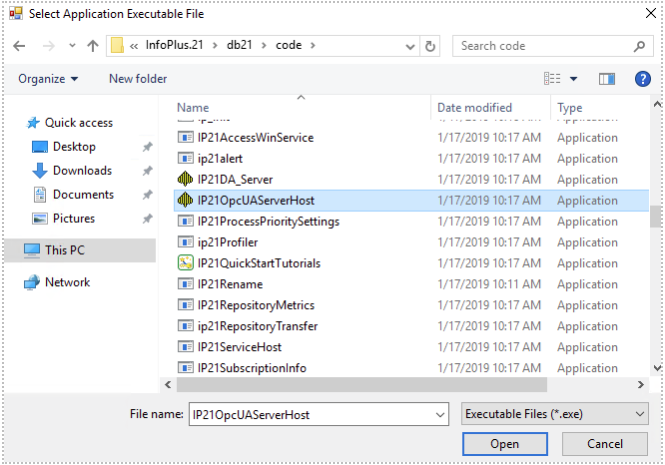Create a New folder
This screenshot has height=465, width=665.
coord(138,79)
